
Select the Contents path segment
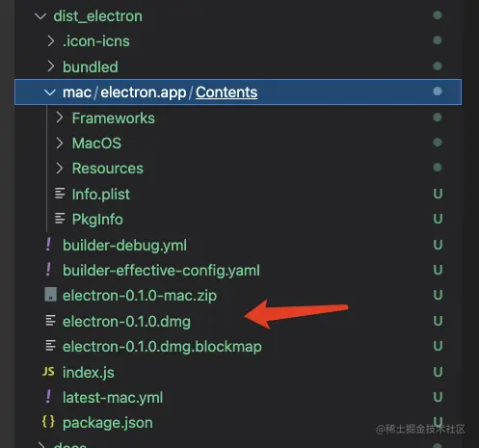(x=226, y=92)
